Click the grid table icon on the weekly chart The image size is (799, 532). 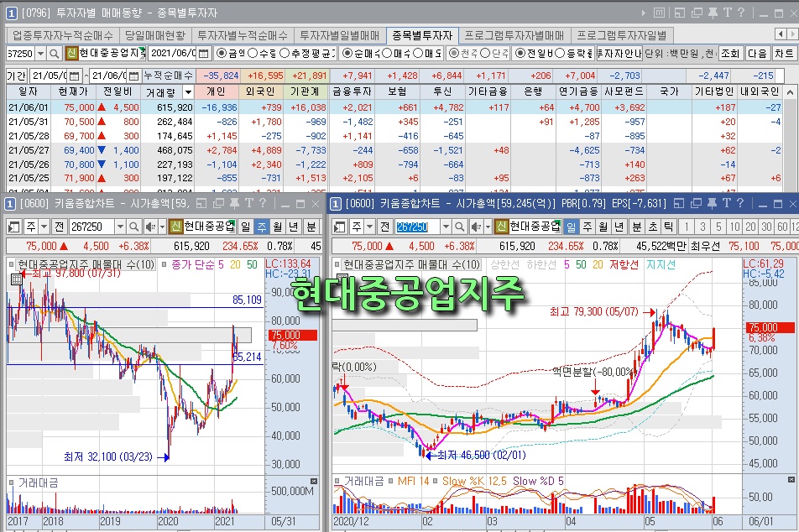point(16,279)
